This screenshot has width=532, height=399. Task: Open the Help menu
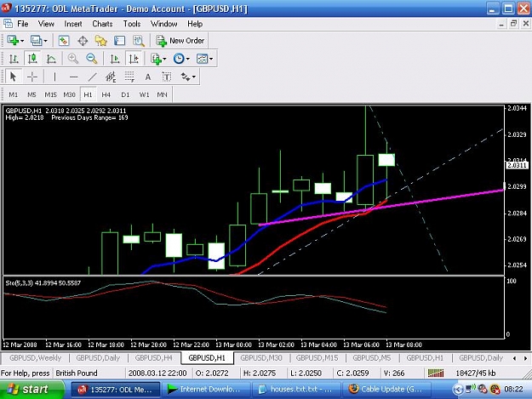coord(195,24)
